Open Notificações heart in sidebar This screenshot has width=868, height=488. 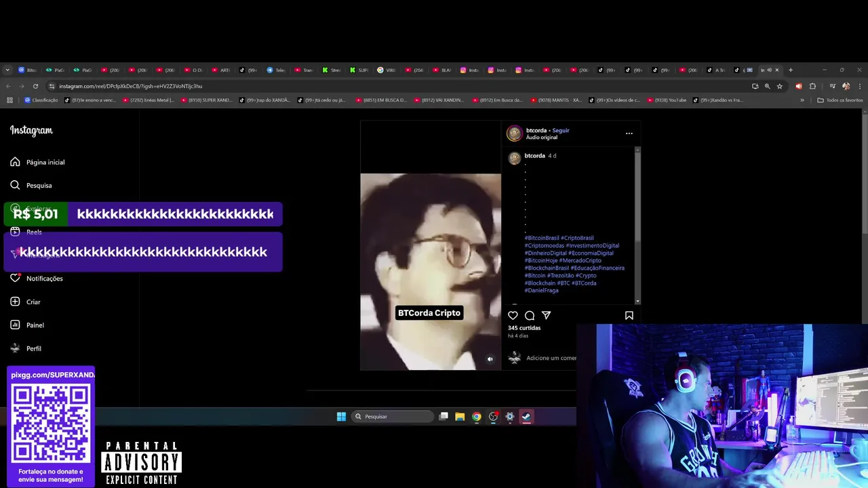click(x=37, y=279)
